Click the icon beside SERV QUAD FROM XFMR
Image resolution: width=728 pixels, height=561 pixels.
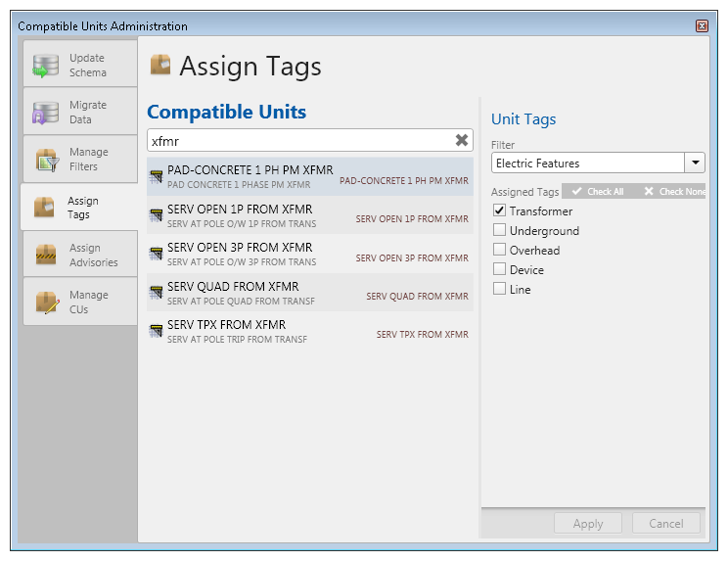156,293
